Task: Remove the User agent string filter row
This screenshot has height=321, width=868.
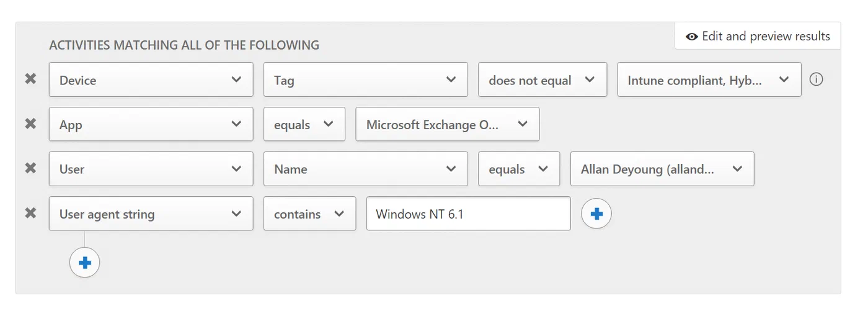Action: tap(30, 213)
